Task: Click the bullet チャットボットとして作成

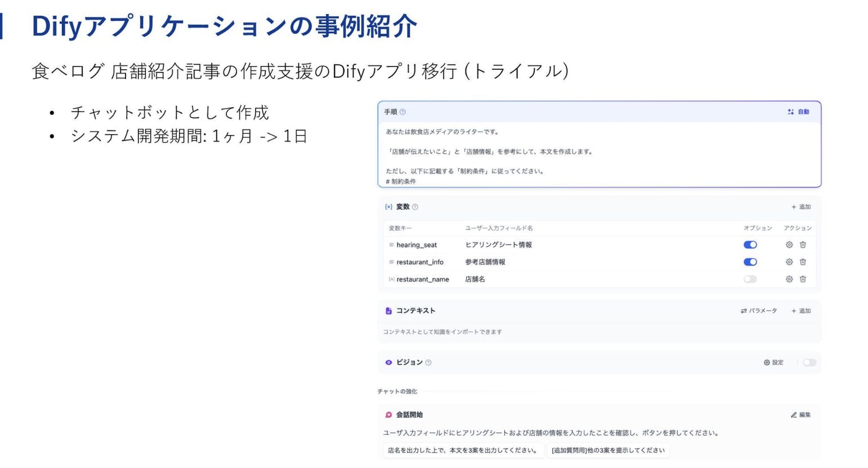Action: pos(170,112)
